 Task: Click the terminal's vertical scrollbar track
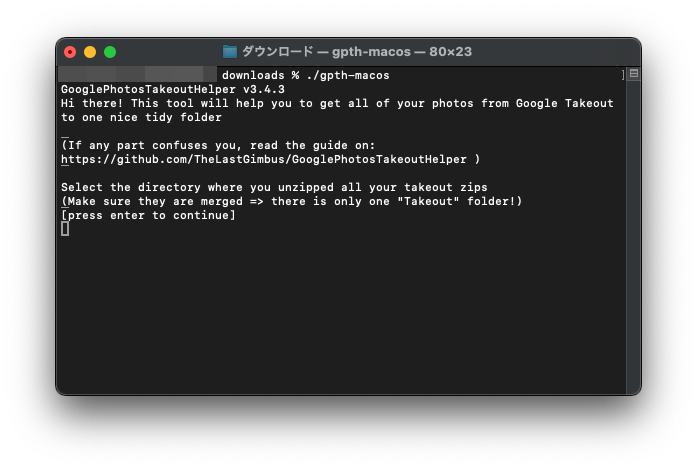click(633, 236)
